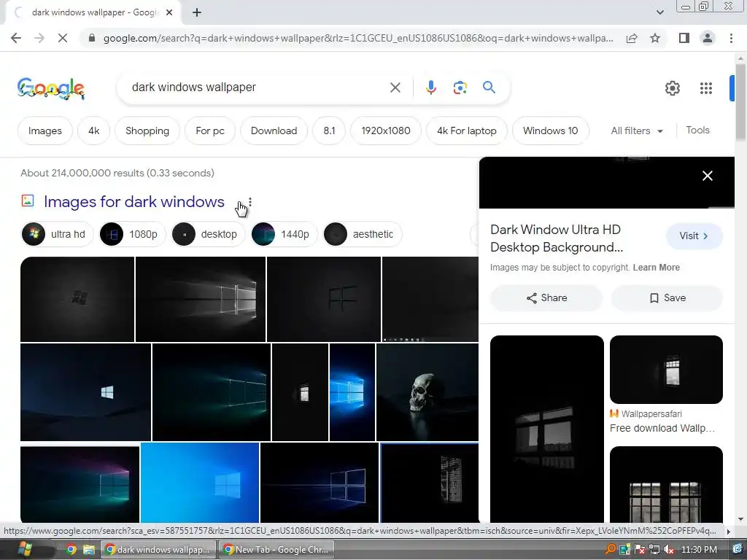Open the Windows Start button

(x=24, y=549)
